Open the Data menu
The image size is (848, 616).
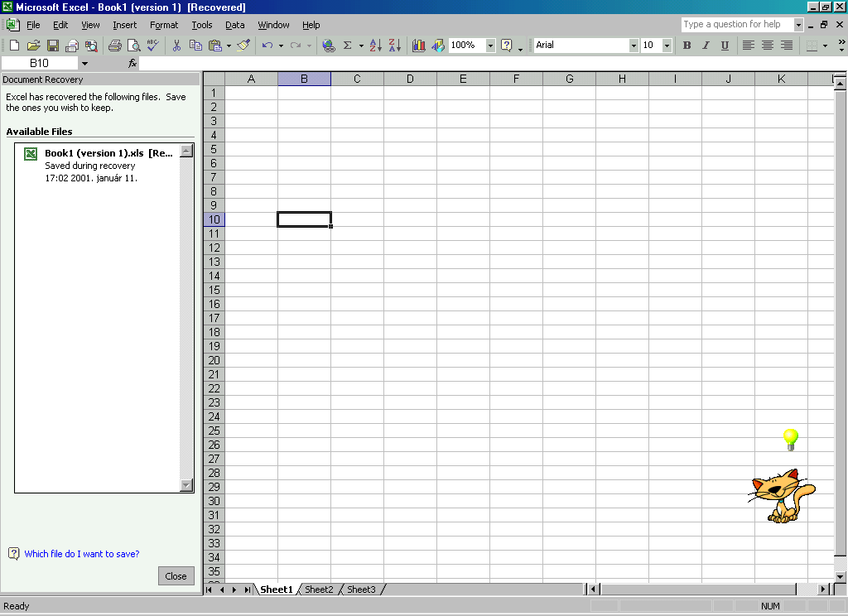[234, 25]
